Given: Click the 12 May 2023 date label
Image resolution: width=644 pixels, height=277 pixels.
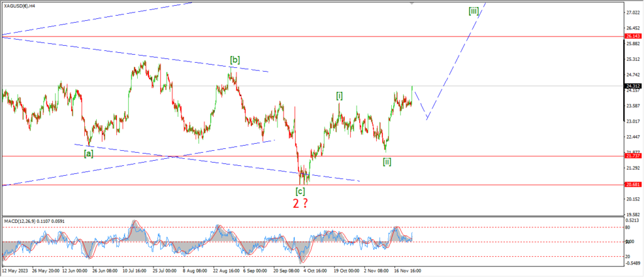Looking at the screenshot, I should click(16, 270).
